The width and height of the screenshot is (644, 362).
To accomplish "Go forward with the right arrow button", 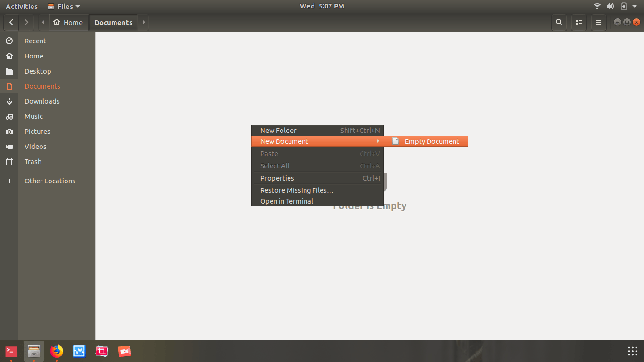I will pyautogui.click(x=26, y=22).
